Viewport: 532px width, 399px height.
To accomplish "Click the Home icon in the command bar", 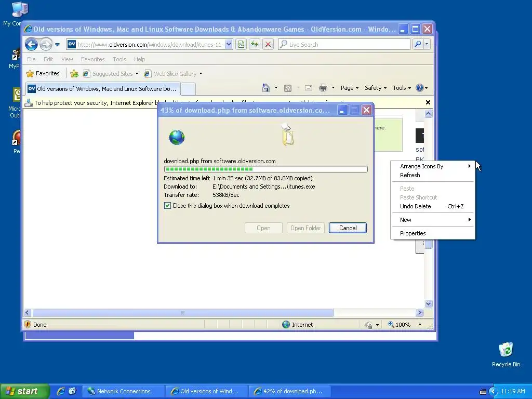I will 266,88.
